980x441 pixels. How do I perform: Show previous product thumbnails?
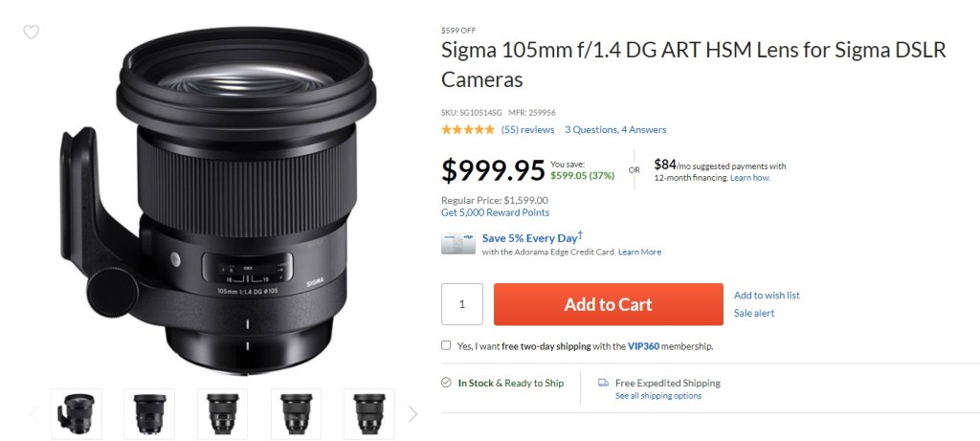[x=35, y=414]
